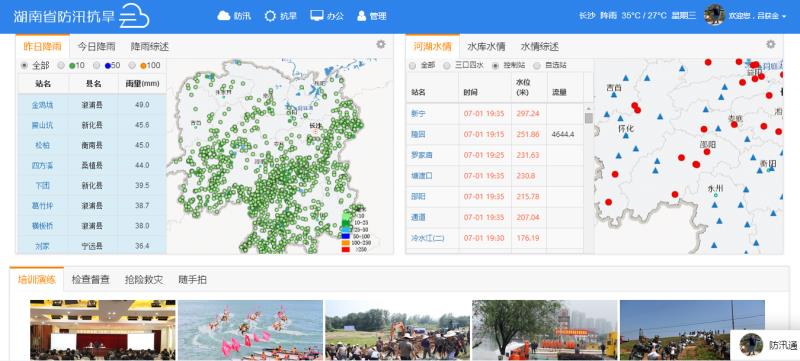Switch to the 抢险救灾 tab

coord(144,279)
